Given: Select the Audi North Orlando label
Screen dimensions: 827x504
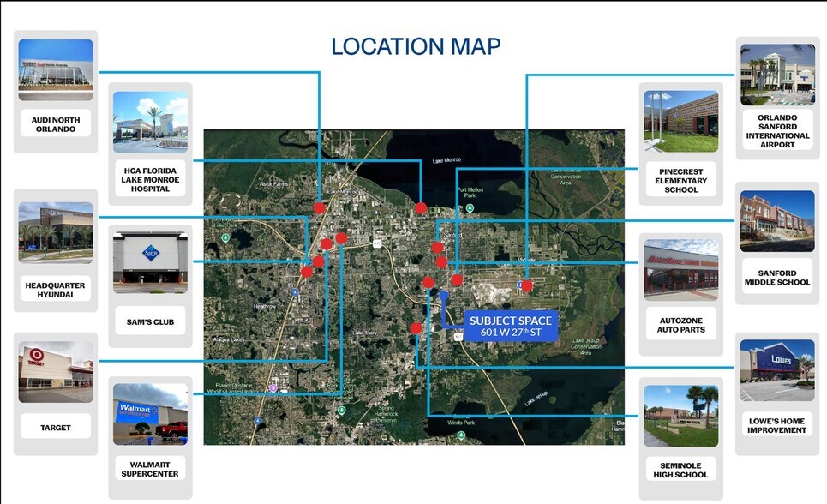Looking at the screenshot, I should tap(56, 124).
